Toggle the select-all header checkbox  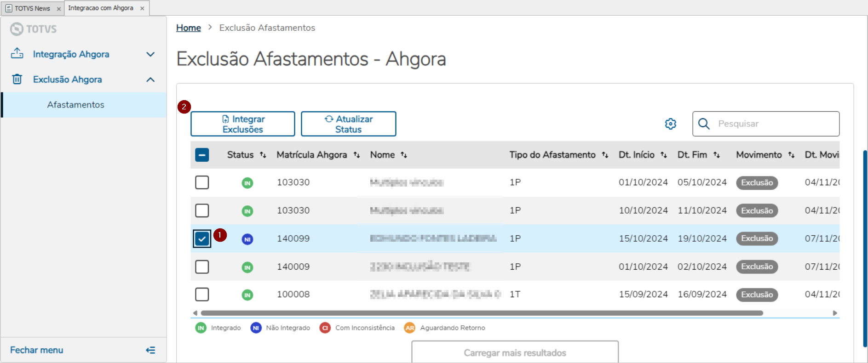click(x=202, y=155)
